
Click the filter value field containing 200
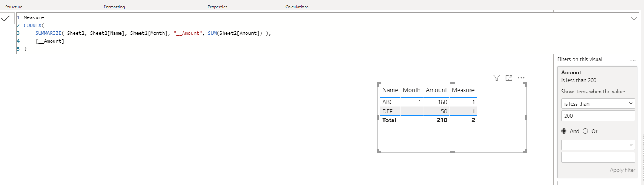pyautogui.click(x=598, y=116)
